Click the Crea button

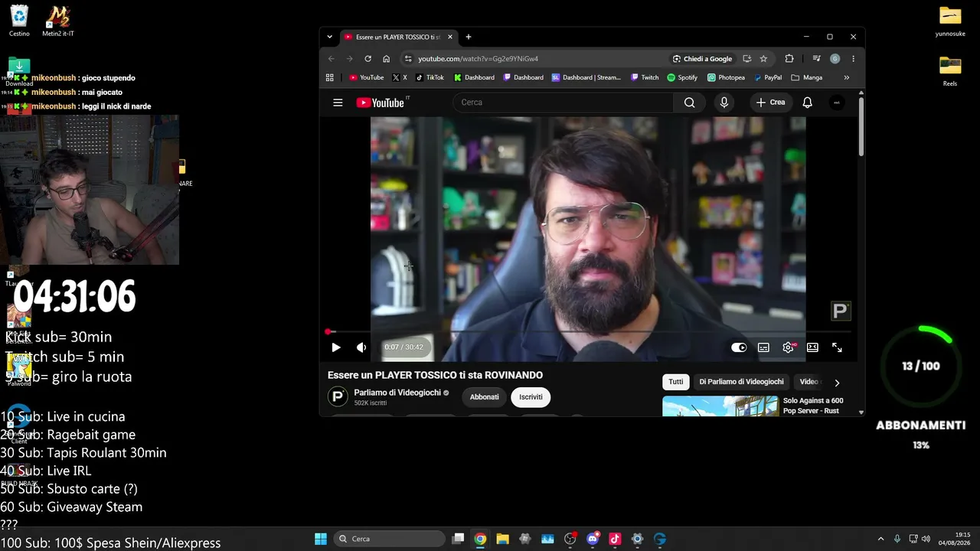point(770,103)
